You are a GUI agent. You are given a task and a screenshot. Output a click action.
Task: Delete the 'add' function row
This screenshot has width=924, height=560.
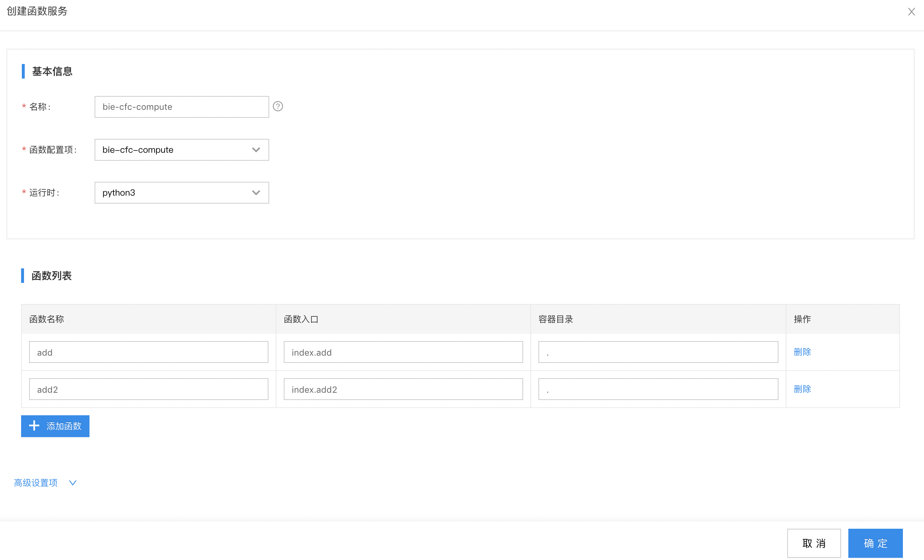[802, 352]
